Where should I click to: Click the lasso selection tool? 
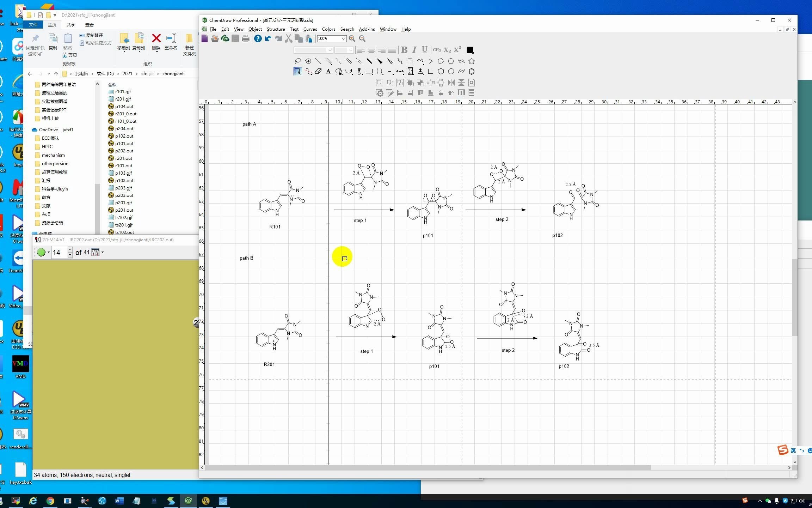point(297,61)
